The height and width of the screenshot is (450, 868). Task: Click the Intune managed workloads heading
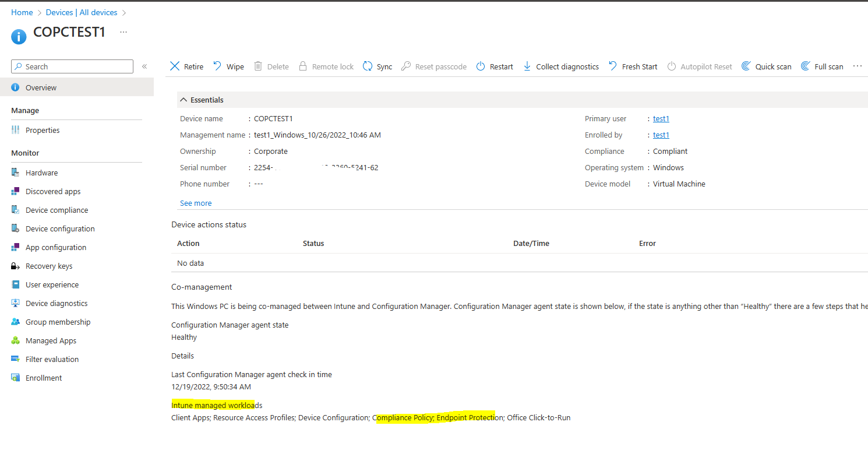coord(217,405)
